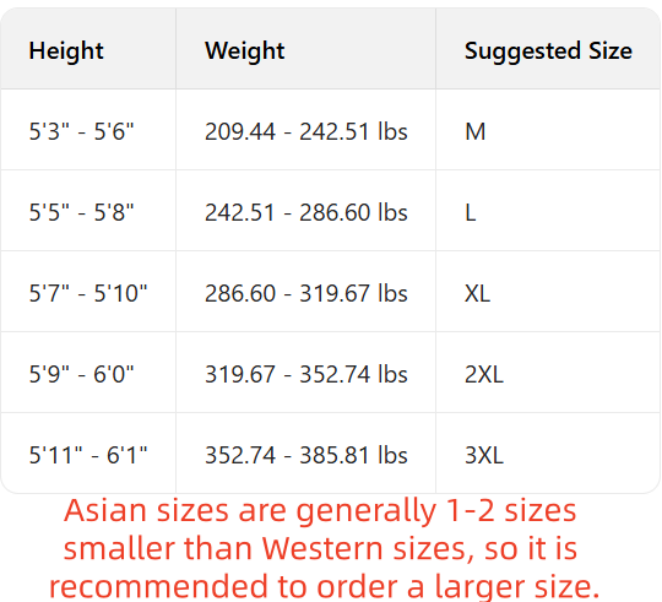Select suggested size M
Screen dimensions: 662x602
click(475, 131)
